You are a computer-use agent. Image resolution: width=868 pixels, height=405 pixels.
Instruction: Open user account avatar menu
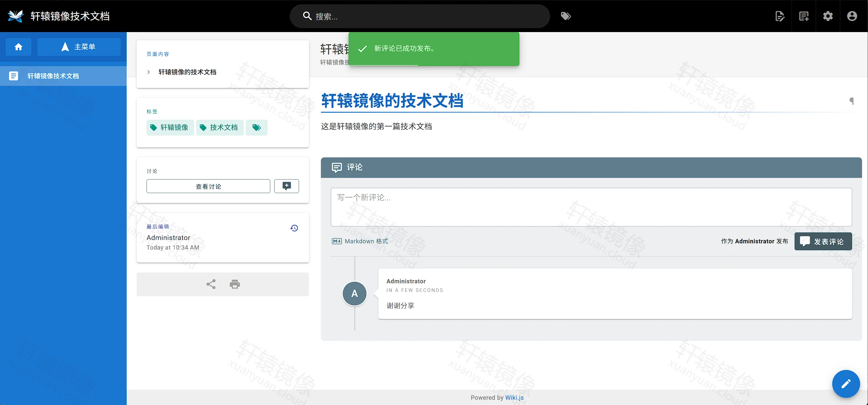click(852, 16)
